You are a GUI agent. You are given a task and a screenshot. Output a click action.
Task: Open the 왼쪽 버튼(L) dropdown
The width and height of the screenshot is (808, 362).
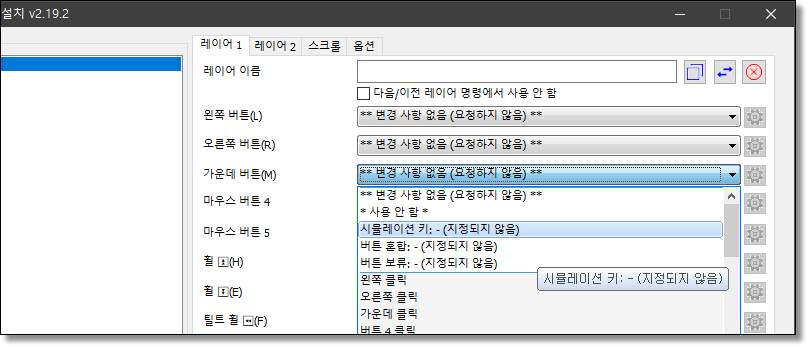[549, 117]
